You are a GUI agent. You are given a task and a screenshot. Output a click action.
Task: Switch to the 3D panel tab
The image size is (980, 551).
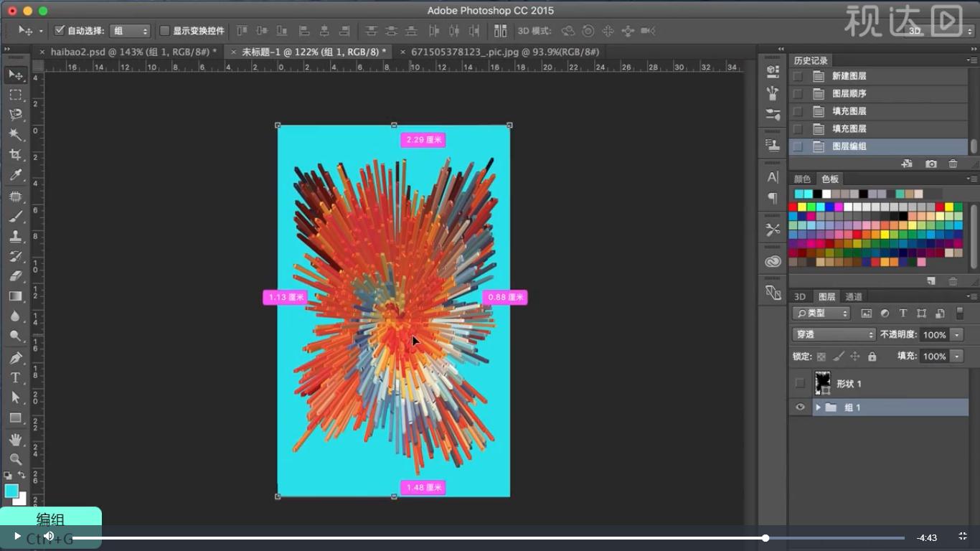(800, 297)
